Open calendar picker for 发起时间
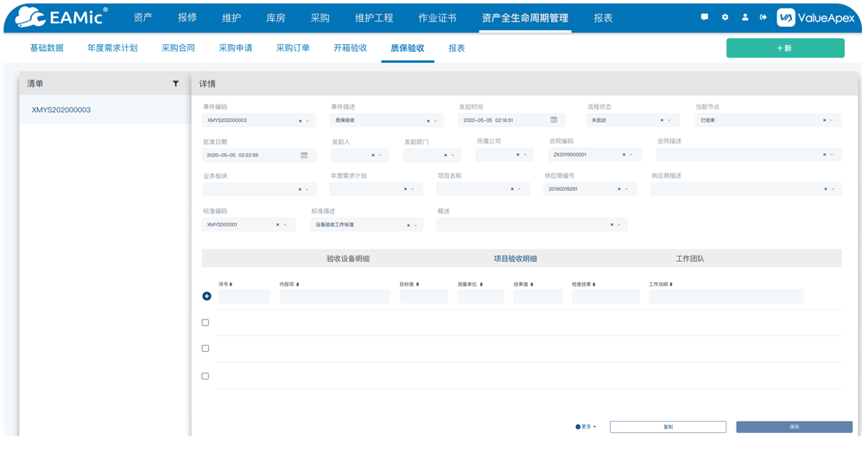The height and width of the screenshot is (458, 868). [x=554, y=120]
